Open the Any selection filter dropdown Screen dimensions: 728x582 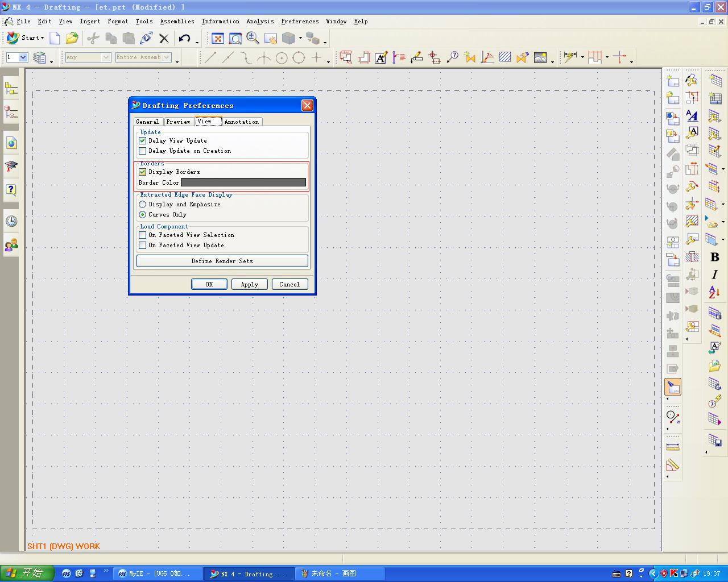(x=106, y=57)
